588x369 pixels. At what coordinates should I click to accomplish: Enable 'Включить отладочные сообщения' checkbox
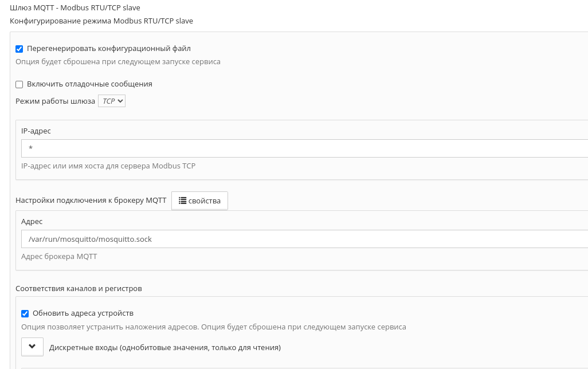(x=19, y=84)
